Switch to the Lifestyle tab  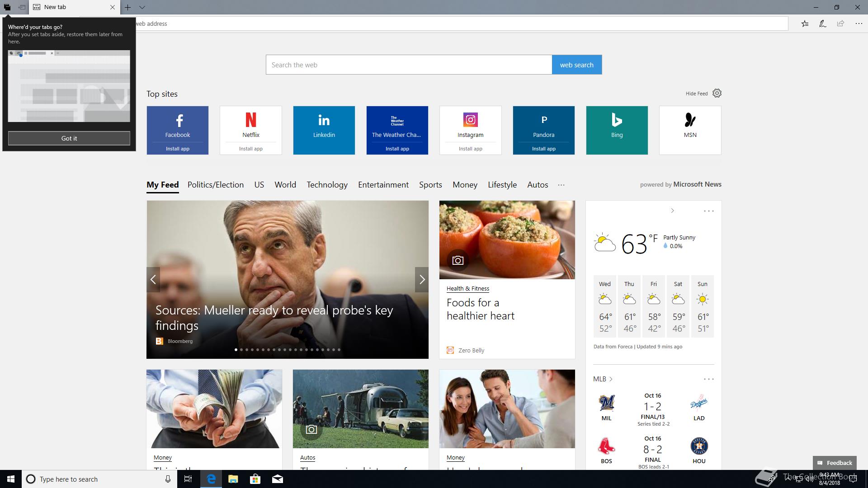[x=502, y=185]
